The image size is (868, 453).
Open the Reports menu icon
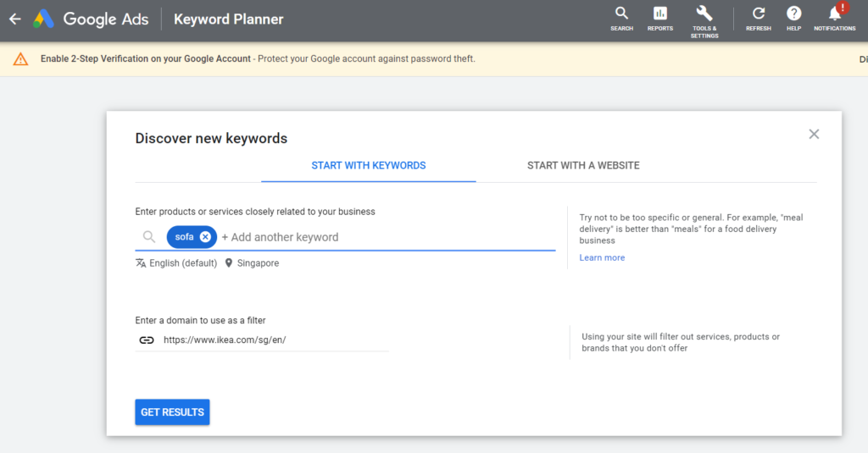coord(659,19)
